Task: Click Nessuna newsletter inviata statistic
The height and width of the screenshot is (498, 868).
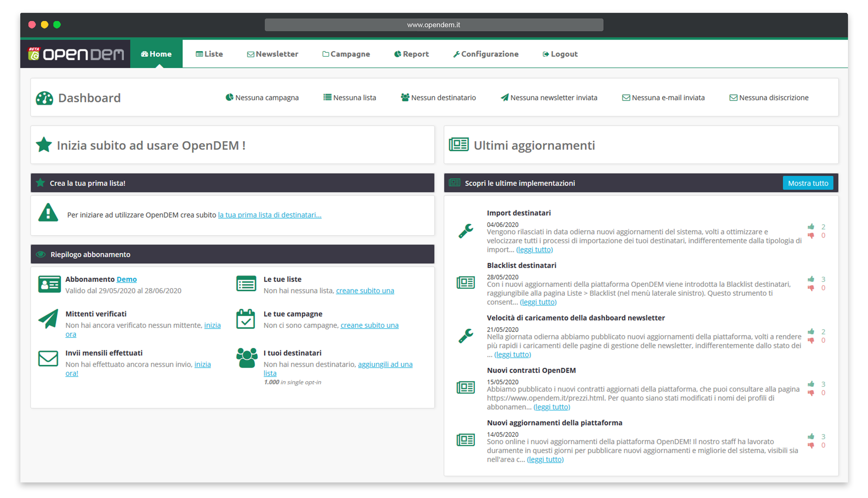Action: (x=549, y=97)
